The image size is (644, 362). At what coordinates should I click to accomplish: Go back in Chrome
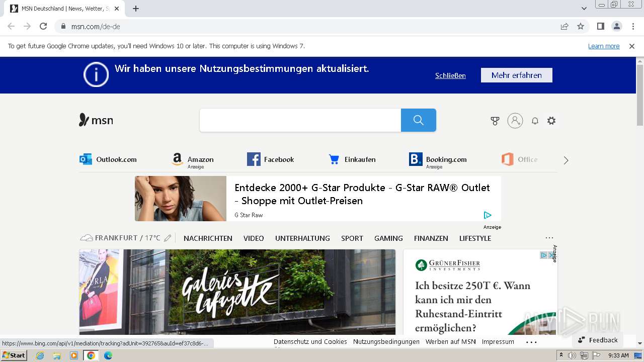coord(11,26)
